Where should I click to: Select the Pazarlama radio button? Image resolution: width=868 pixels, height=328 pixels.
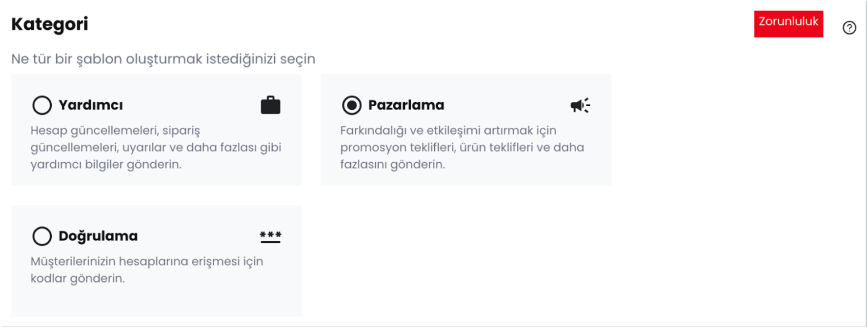(x=352, y=105)
